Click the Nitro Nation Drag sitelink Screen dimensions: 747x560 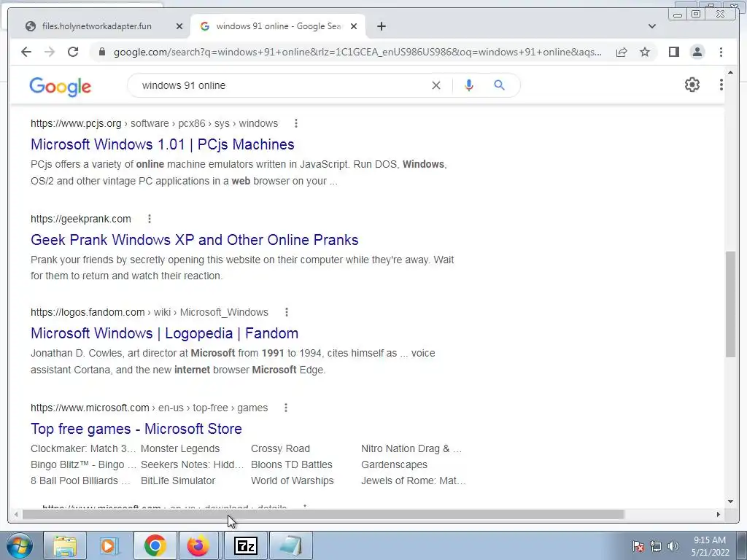tap(411, 448)
